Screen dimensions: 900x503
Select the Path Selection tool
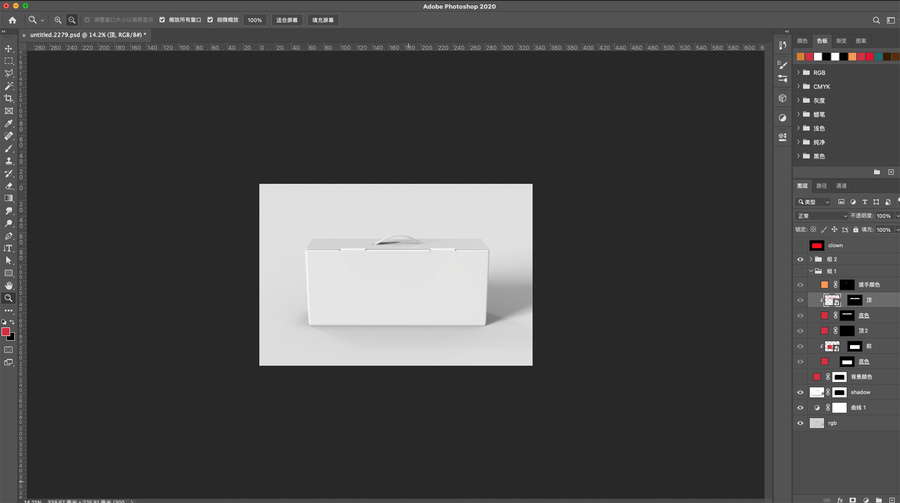coord(9,261)
